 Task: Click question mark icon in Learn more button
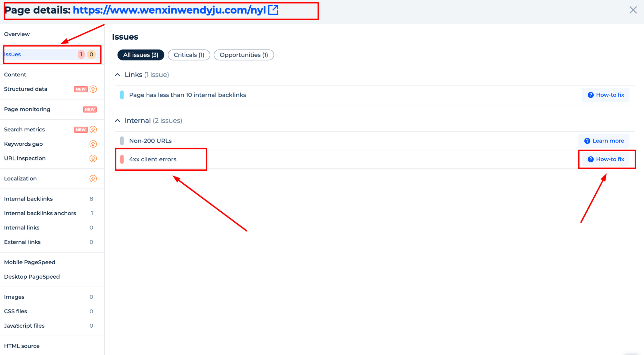pyautogui.click(x=587, y=141)
